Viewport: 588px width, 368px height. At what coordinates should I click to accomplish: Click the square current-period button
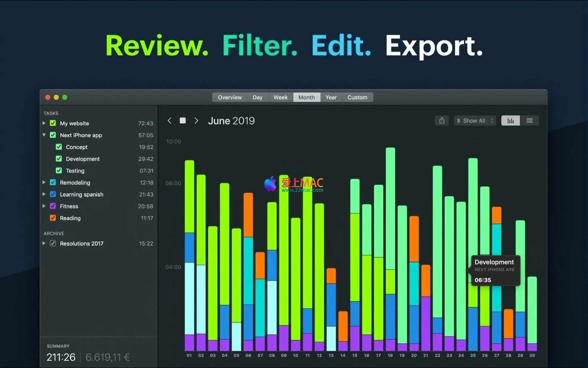[183, 121]
